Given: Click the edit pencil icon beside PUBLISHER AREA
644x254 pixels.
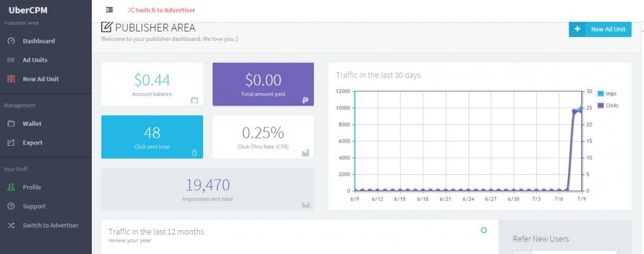Looking at the screenshot, I should [x=106, y=28].
